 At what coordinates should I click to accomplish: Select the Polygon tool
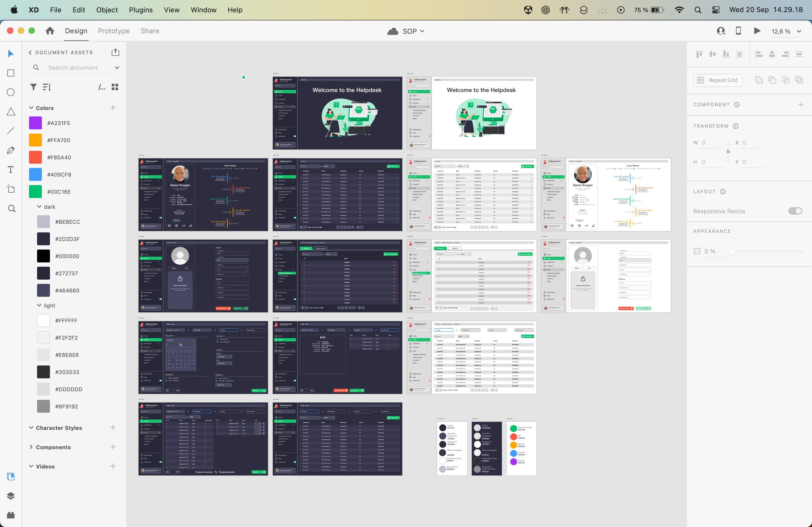pyautogui.click(x=11, y=111)
